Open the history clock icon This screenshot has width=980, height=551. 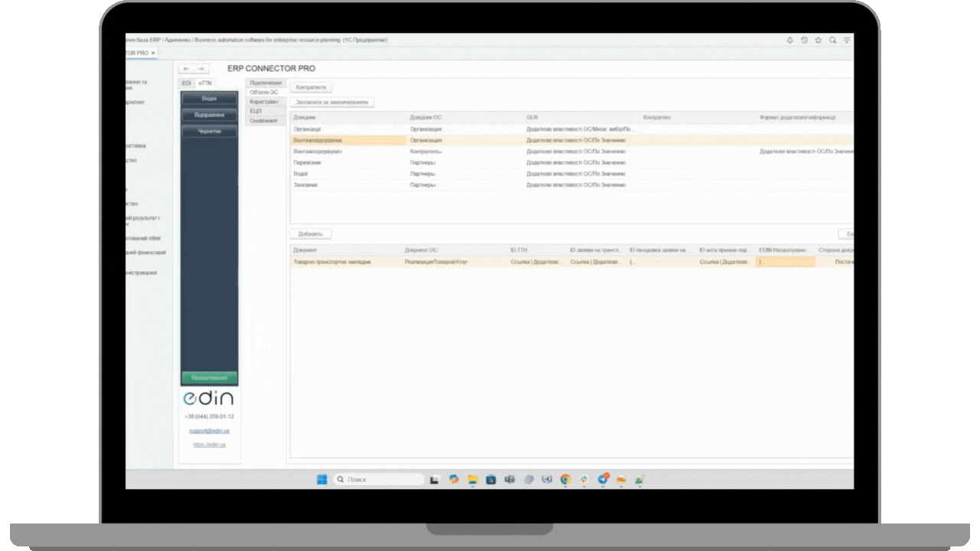click(804, 40)
